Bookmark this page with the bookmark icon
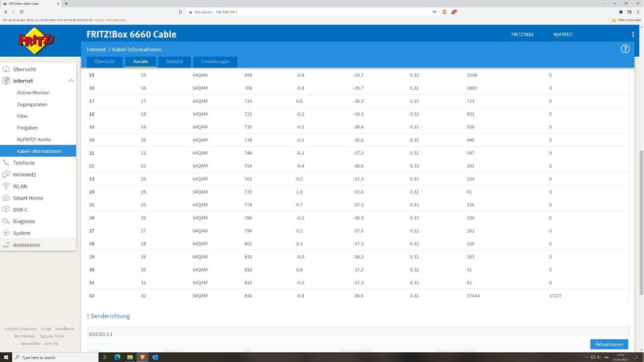 [181, 12]
